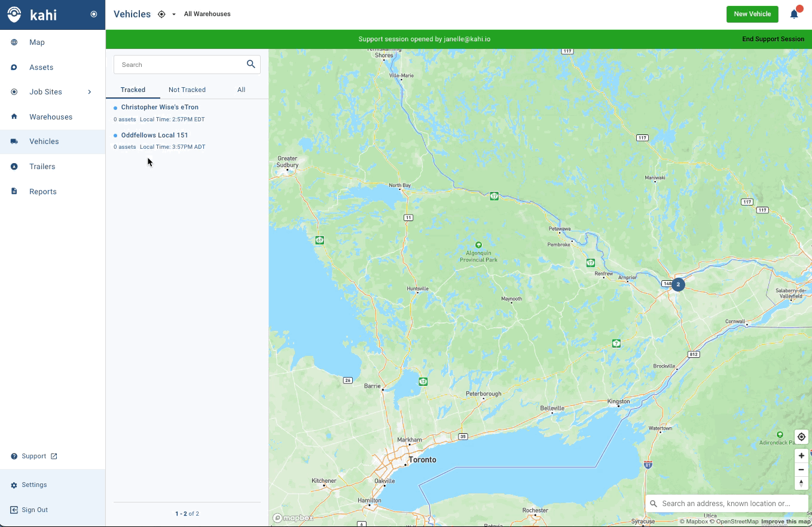Sign Out of the application

[35, 510]
